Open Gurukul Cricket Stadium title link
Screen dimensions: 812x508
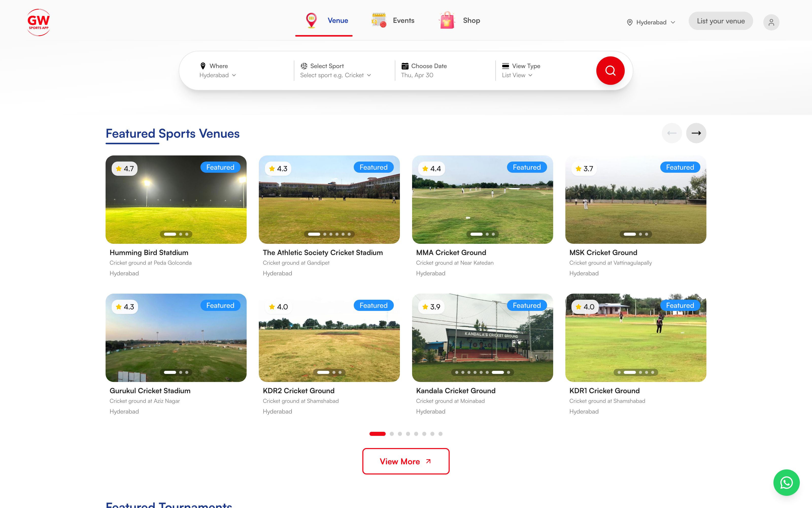pyautogui.click(x=150, y=391)
